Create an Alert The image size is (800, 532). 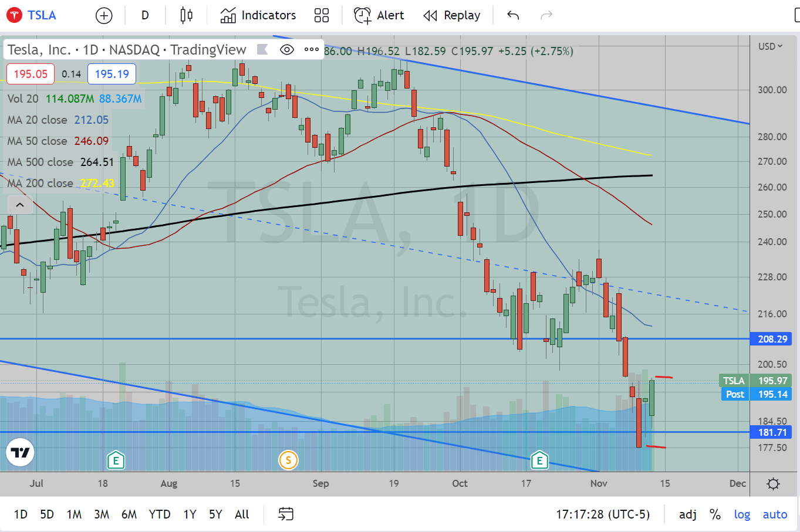click(x=379, y=15)
